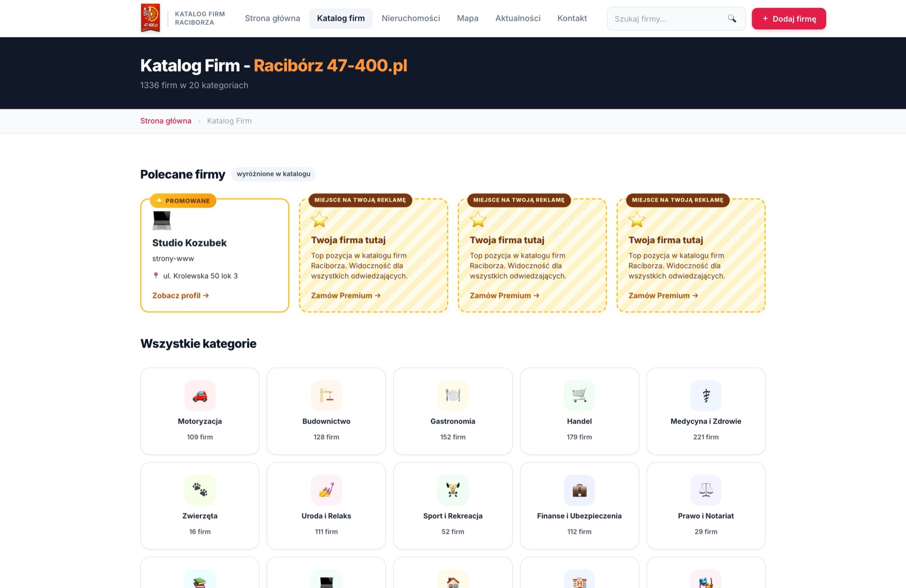This screenshot has width=906, height=588.
Task: Click the star in the second ad placeholder card
Action: pyautogui.click(x=478, y=219)
